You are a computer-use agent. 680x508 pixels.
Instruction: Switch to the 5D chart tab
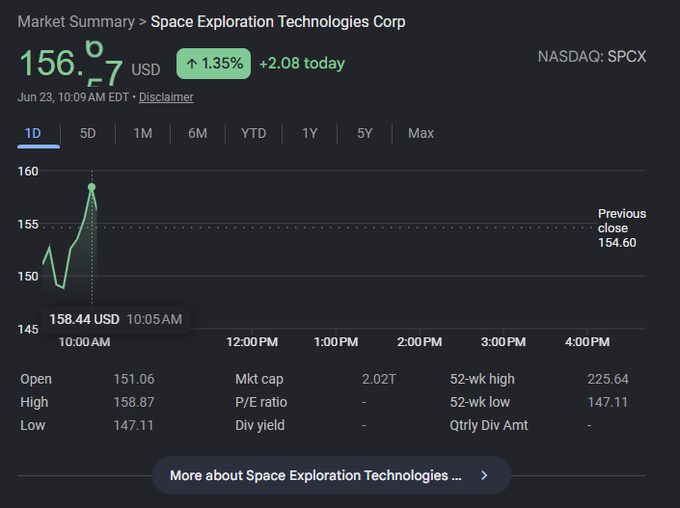[88, 134]
